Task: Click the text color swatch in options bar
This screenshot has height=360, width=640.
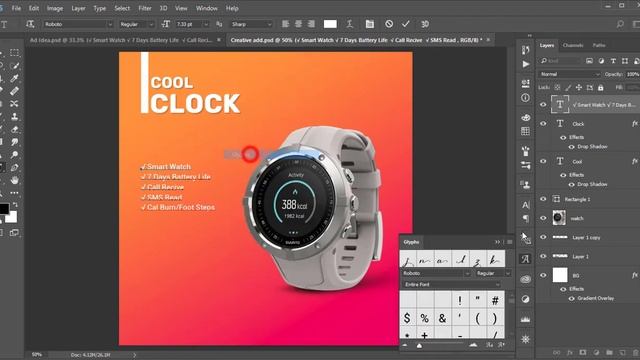Action: pyautogui.click(x=330, y=24)
